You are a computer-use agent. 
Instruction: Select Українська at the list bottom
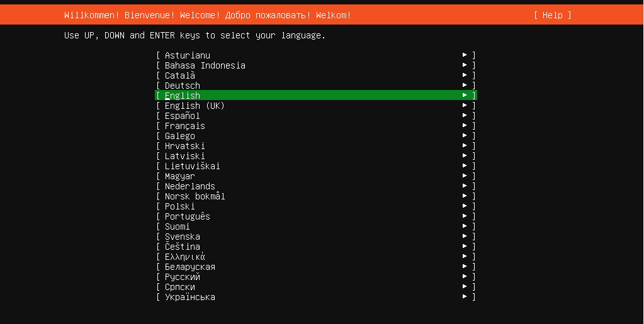[x=190, y=297]
